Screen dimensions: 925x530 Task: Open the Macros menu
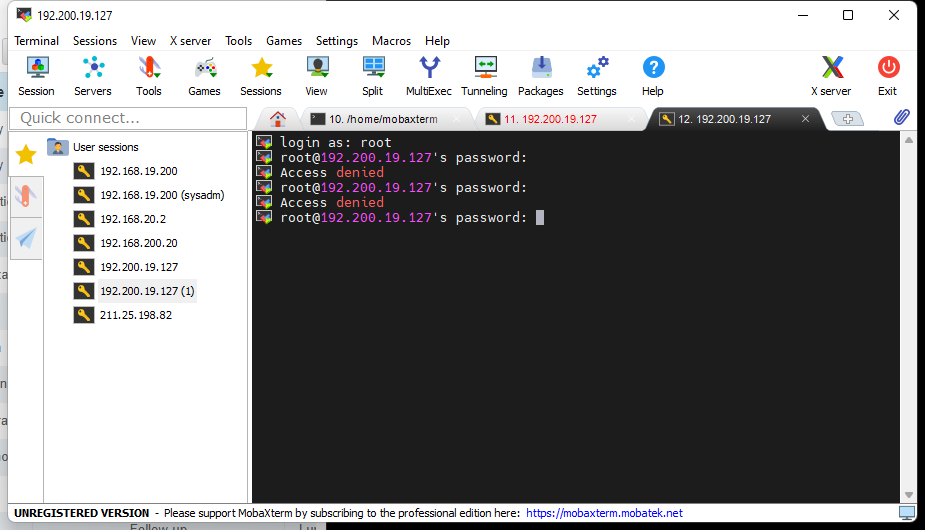(391, 41)
